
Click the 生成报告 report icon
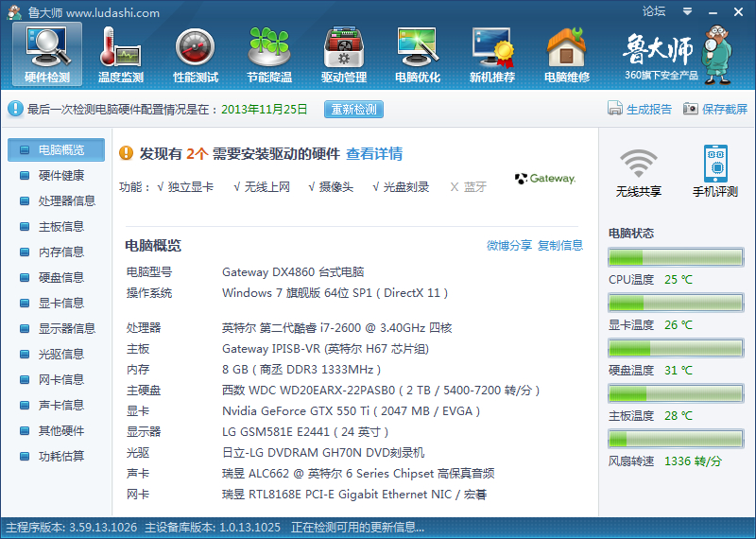[x=615, y=108]
